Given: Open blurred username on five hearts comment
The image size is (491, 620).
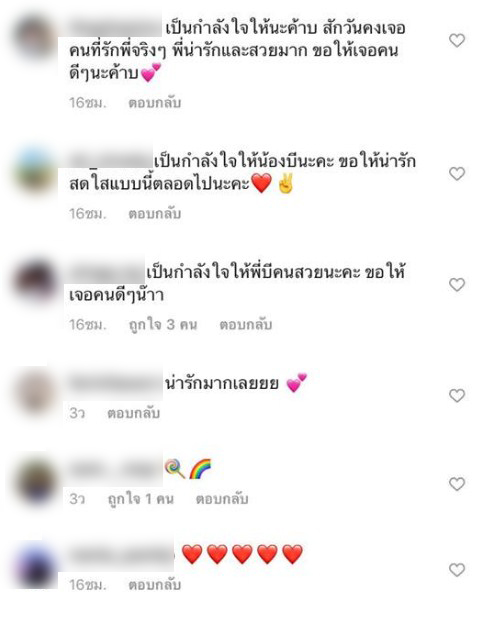Looking at the screenshot, I should (x=121, y=556).
